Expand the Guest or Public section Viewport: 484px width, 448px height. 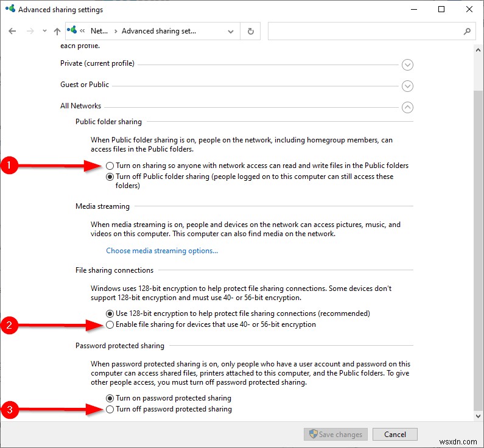[407, 86]
